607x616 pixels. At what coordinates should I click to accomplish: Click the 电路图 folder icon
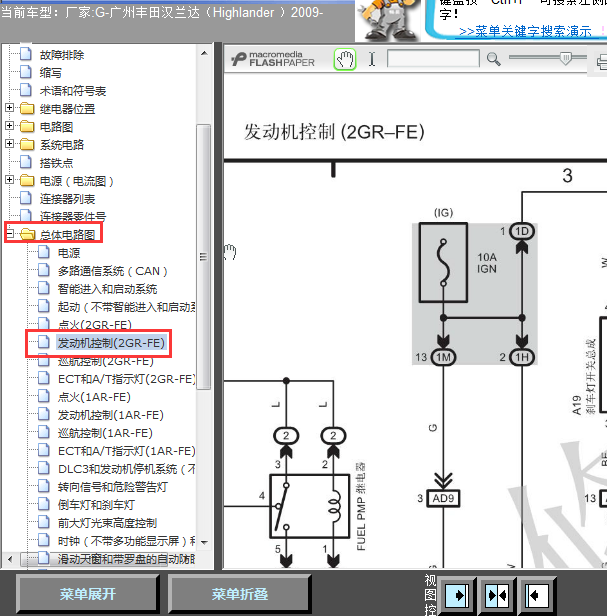click(x=27, y=126)
